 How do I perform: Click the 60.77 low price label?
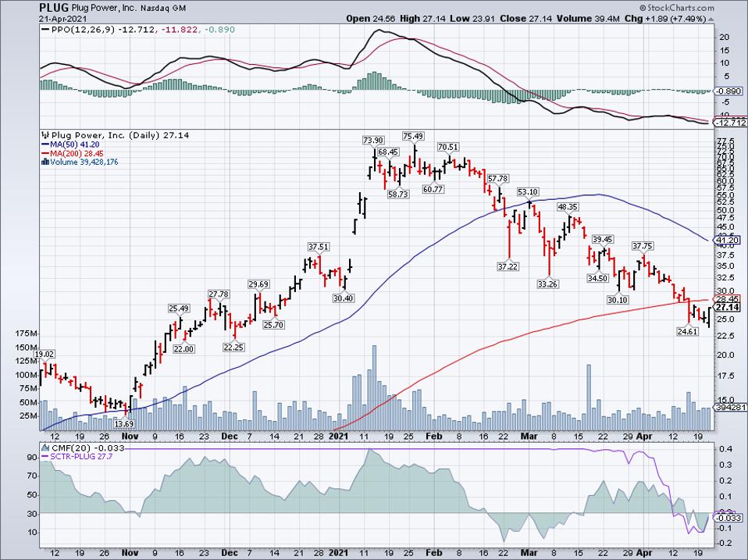pos(433,189)
